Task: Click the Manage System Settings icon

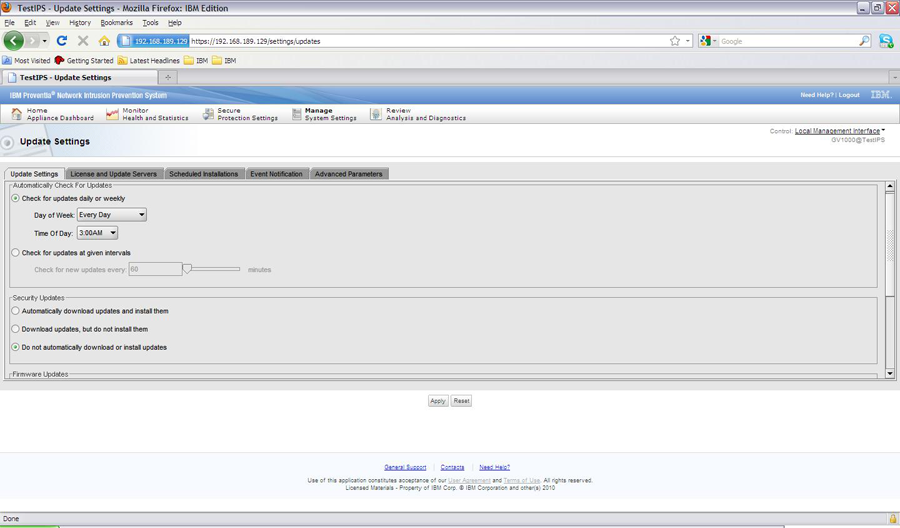Action: click(296, 114)
